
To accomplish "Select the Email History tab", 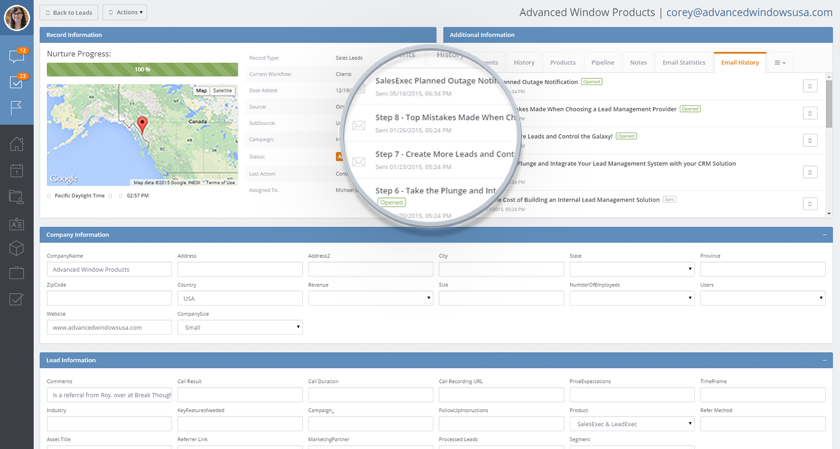I will point(740,63).
